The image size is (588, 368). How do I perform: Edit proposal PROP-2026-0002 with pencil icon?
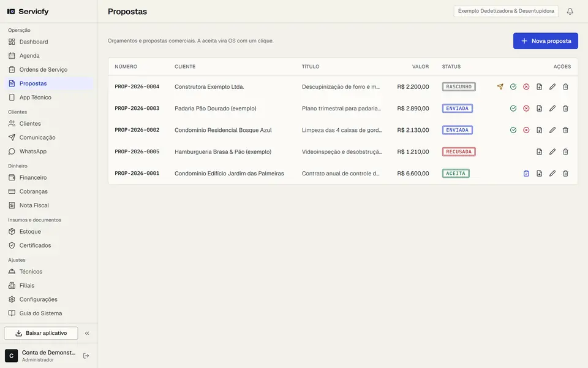tap(552, 130)
